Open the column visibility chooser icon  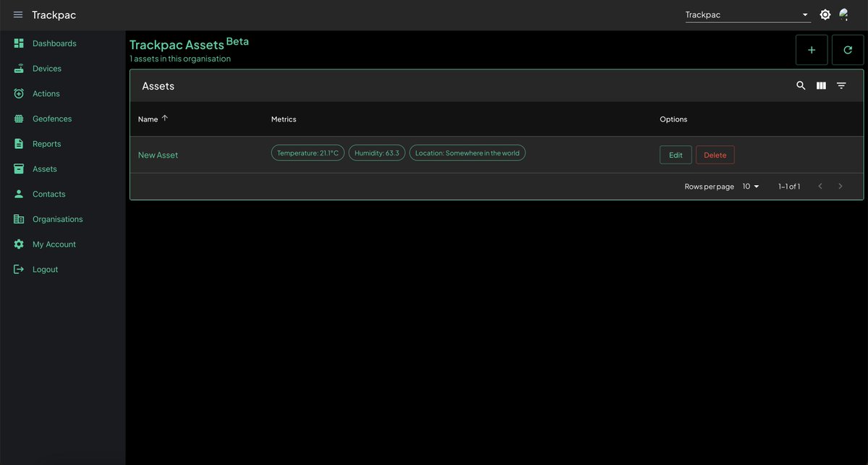pyautogui.click(x=821, y=85)
